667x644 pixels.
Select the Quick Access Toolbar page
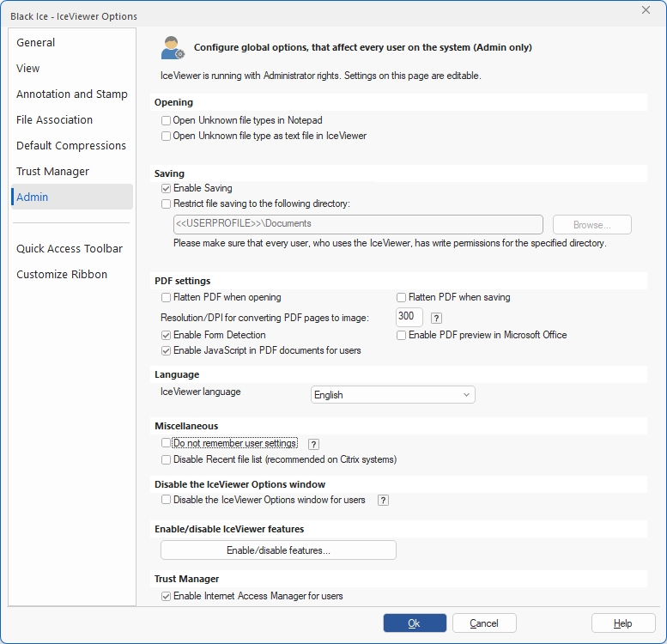(x=70, y=248)
